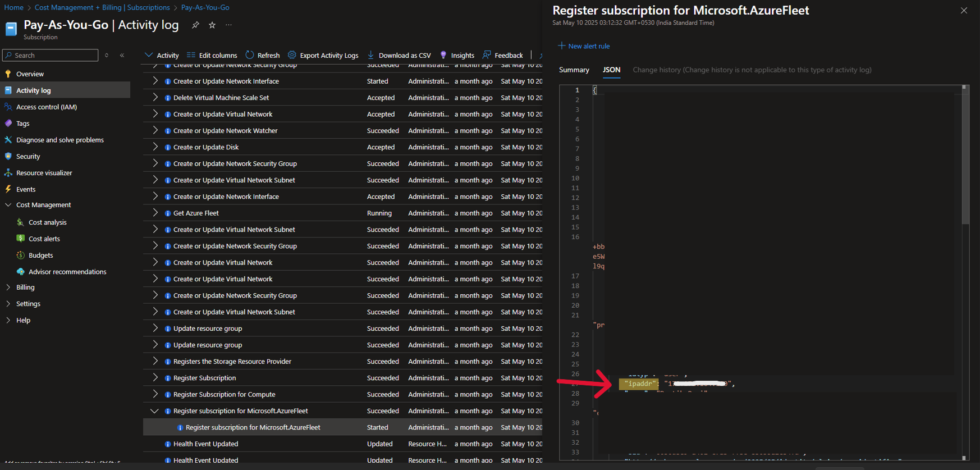Click the New alert rule link
This screenshot has width=980, height=470.
click(589, 46)
